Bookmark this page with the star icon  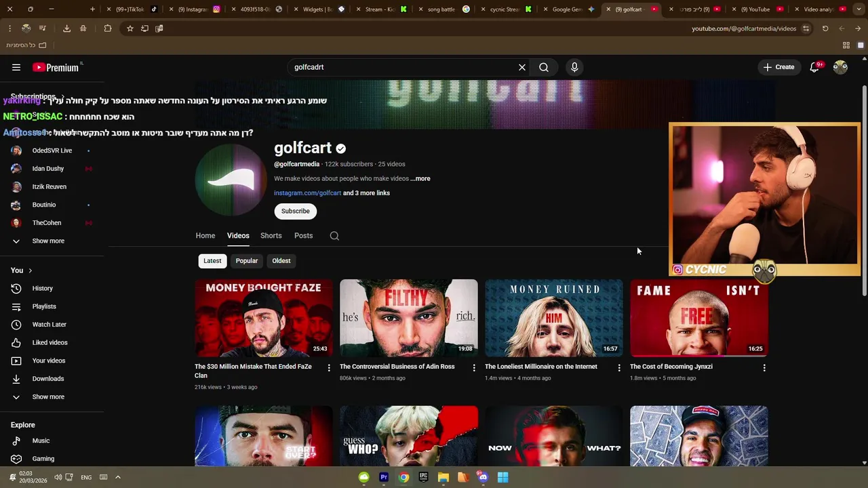(x=130, y=28)
